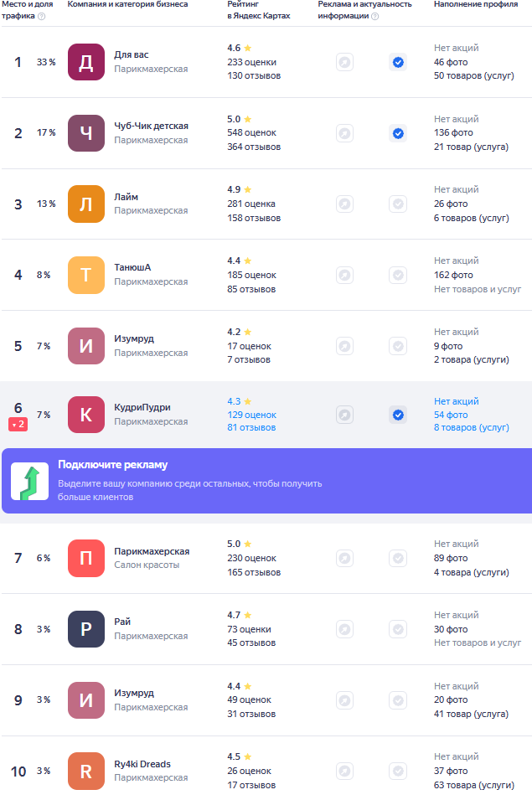Click the help icon beside 'Место и доля трафика'

pyautogui.click(x=41, y=16)
